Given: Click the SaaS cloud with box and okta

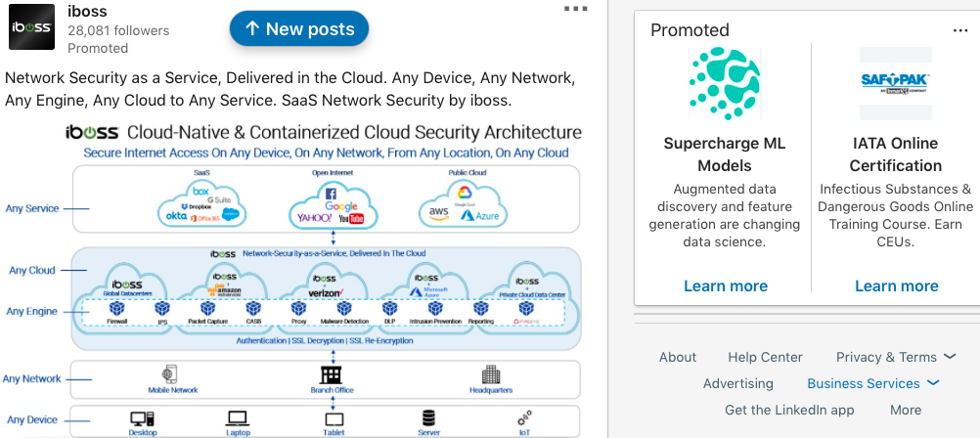Looking at the screenshot, I should 202,203.
